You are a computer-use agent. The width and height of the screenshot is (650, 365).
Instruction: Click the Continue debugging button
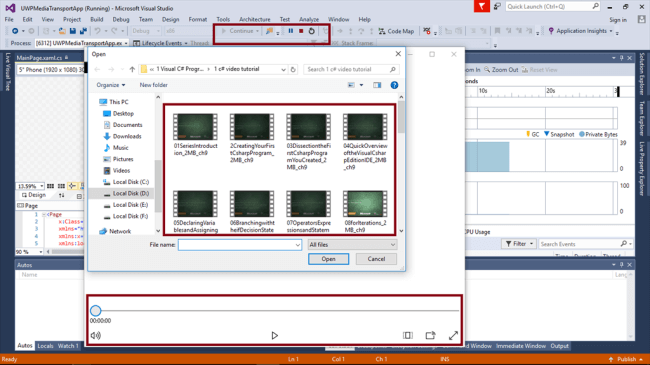[240, 31]
